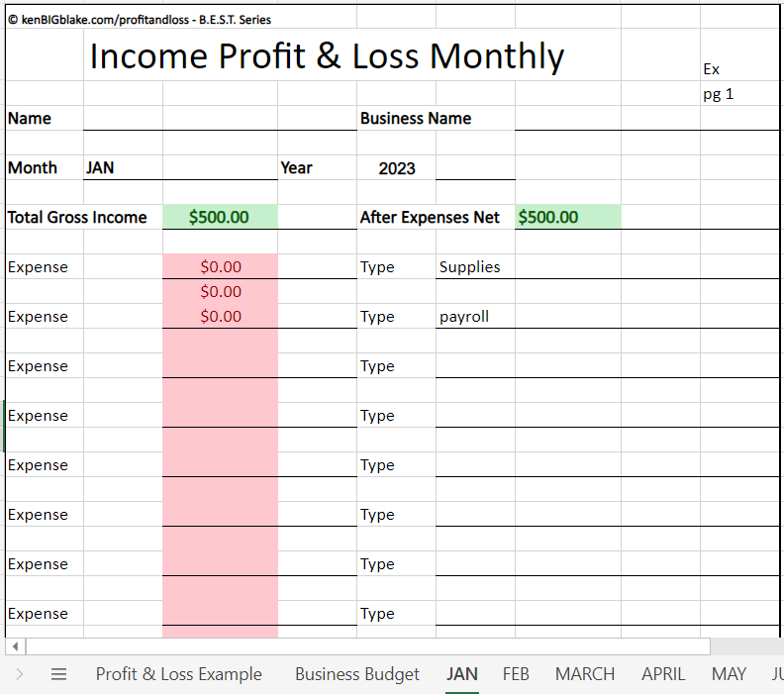This screenshot has width=784, height=694.
Task: Click the Year cell showing 2023
Action: 396,167
